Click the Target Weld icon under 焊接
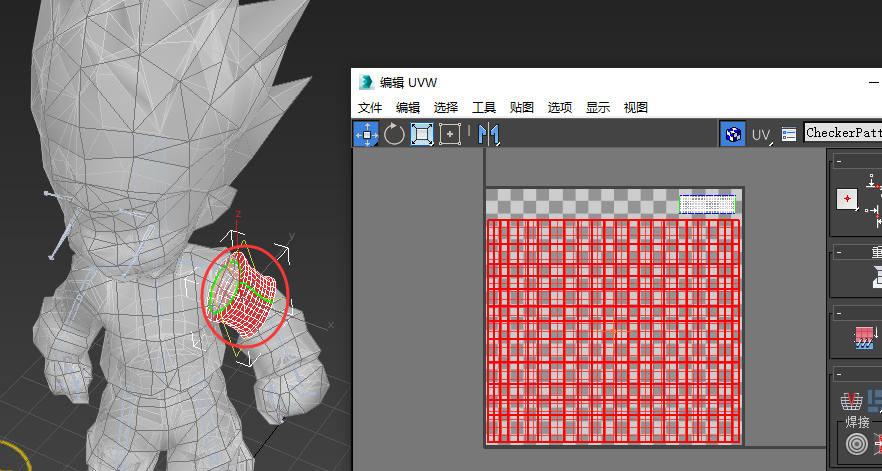The image size is (882, 471). pyautogui.click(x=857, y=445)
